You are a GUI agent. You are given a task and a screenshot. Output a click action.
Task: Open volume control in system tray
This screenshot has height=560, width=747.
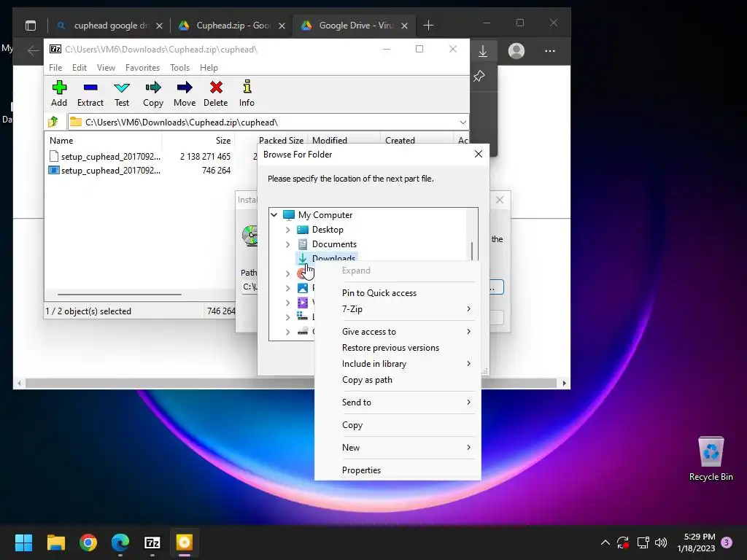[661, 542]
